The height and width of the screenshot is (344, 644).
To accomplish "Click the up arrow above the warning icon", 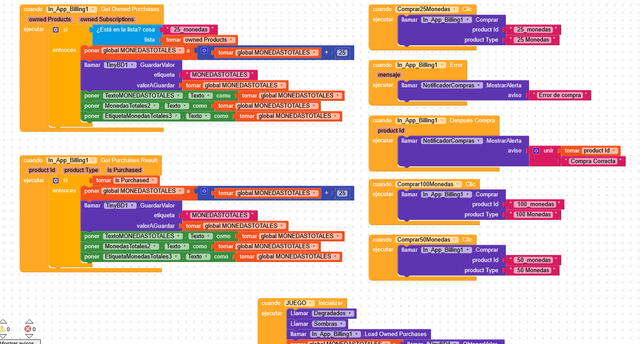I will [3, 321].
